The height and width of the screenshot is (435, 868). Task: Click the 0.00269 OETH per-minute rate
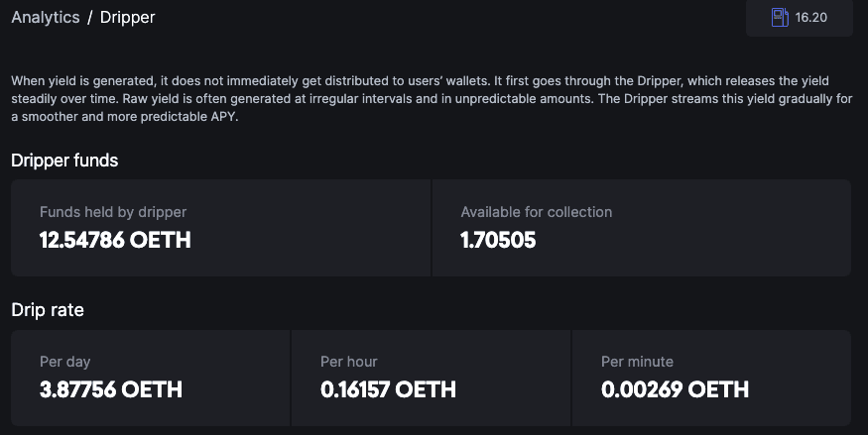(675, 389)
